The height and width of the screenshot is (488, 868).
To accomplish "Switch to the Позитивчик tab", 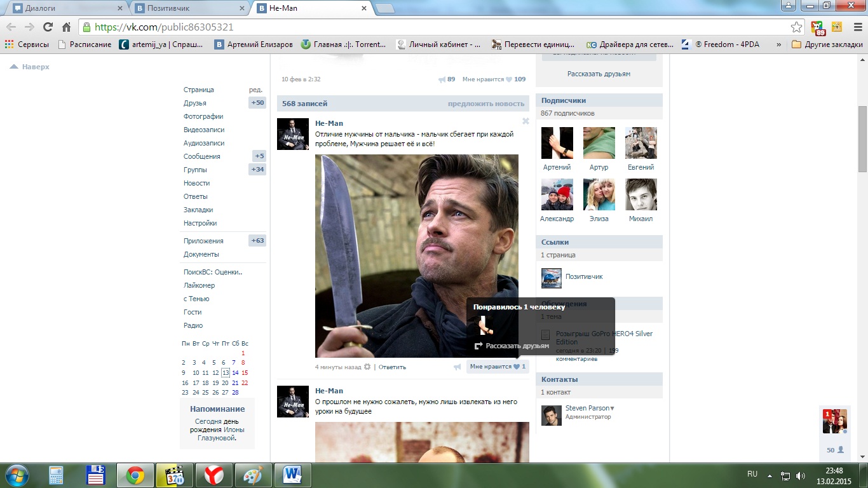I will [x=189, y=8].
